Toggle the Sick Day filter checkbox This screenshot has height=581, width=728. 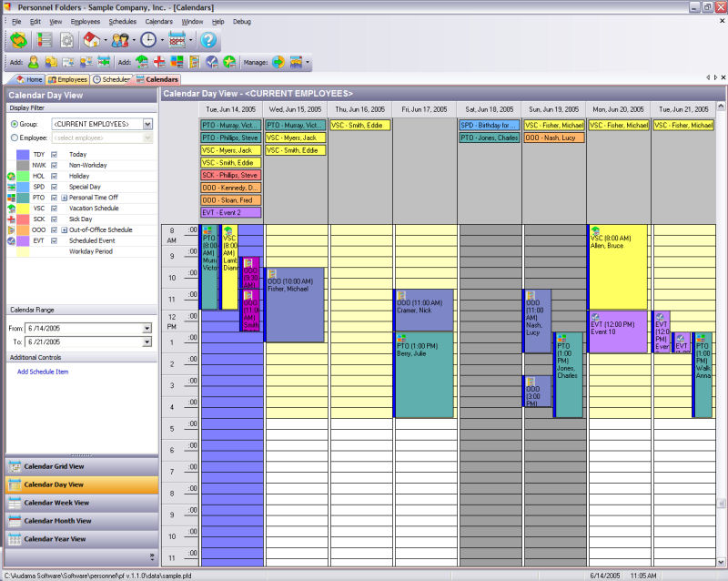(x=55, y=219)
